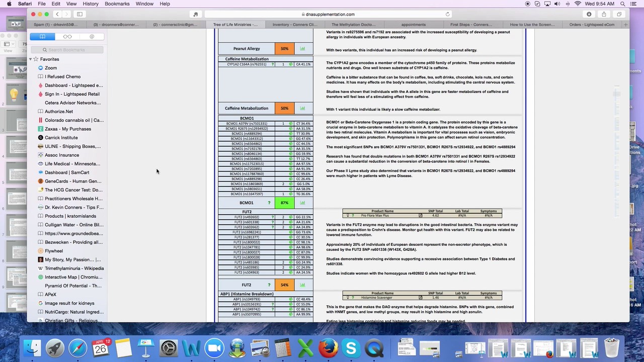Image resolution: width=644 pixels, height=362 pixels.
Task: Click the Search Bookmarks field
Action: [67, 50]
